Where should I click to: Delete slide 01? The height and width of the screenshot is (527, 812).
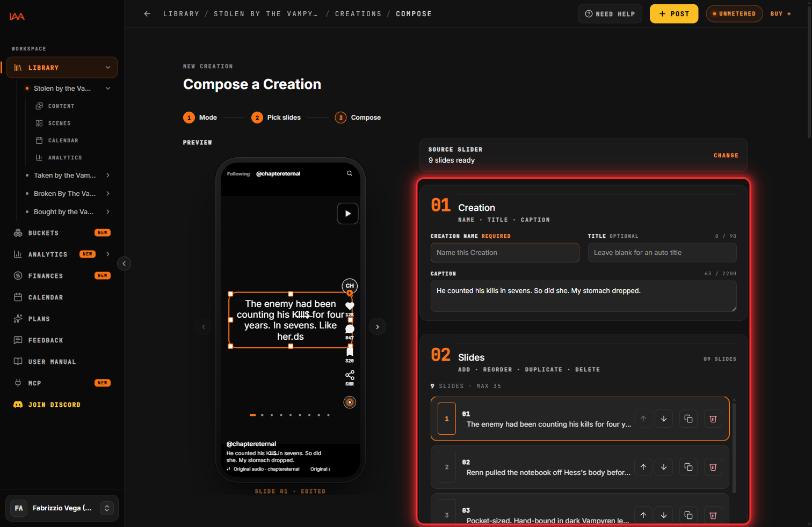coord(713,419)
